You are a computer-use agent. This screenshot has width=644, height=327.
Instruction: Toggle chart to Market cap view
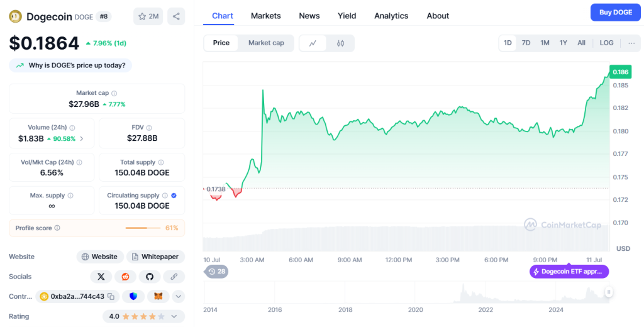(266, 43)
